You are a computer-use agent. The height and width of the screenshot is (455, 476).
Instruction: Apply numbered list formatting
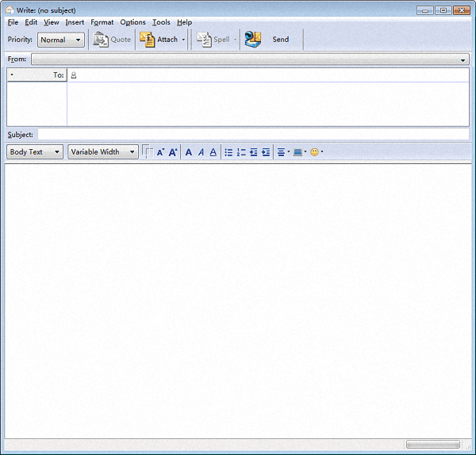[x=241, y=152]
